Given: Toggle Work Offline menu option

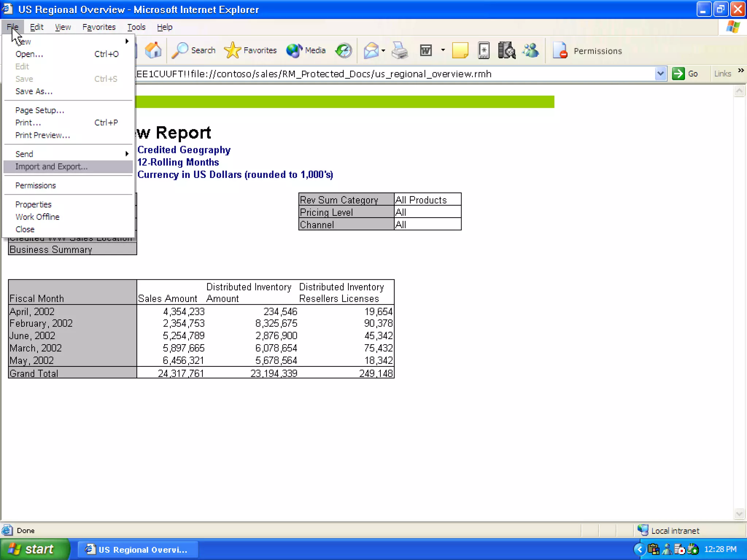Looking at the screenshot, I should pos(37,217).
